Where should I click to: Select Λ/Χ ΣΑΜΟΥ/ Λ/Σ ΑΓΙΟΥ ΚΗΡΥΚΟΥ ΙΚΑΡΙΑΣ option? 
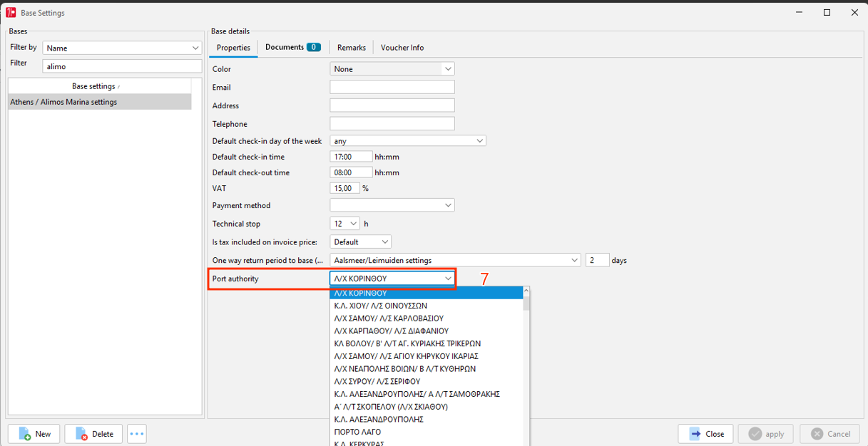pyautogui.click(x=427, y=356)
